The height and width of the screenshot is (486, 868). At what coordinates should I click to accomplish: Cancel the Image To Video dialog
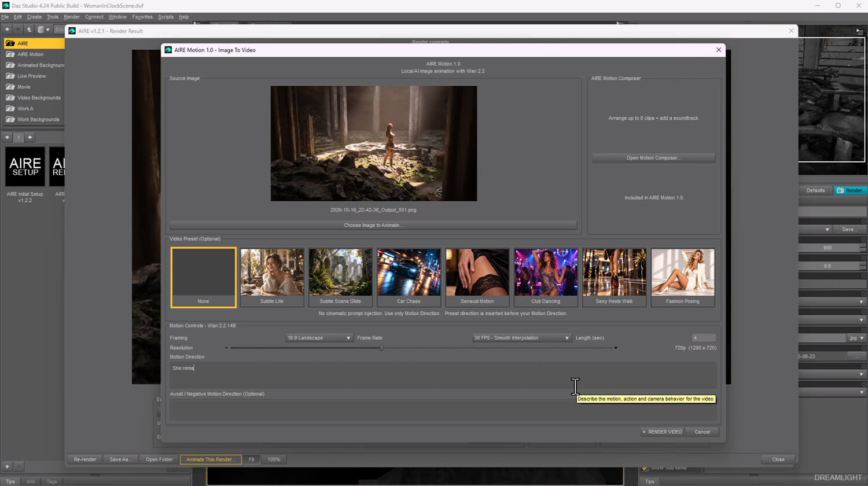pos(702,432)
